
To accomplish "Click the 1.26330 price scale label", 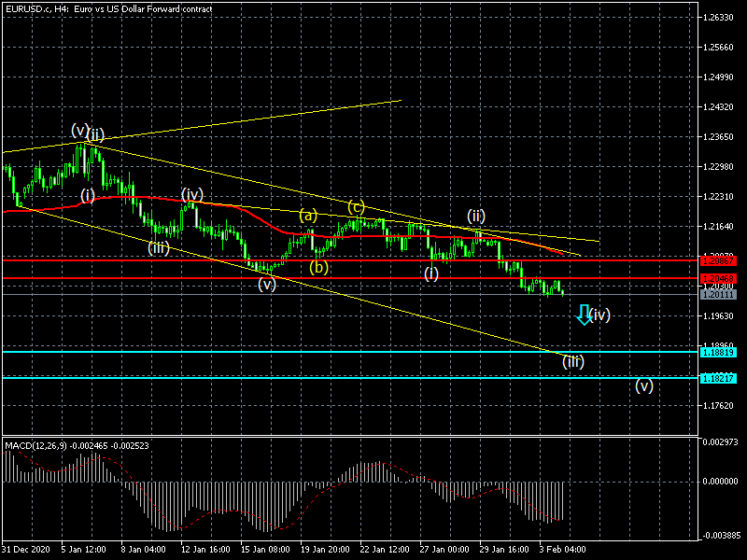I will (x=718, y=18).
